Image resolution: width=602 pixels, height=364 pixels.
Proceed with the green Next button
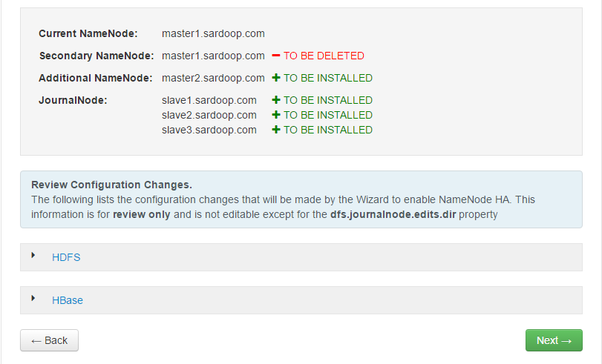coord(554,340)
